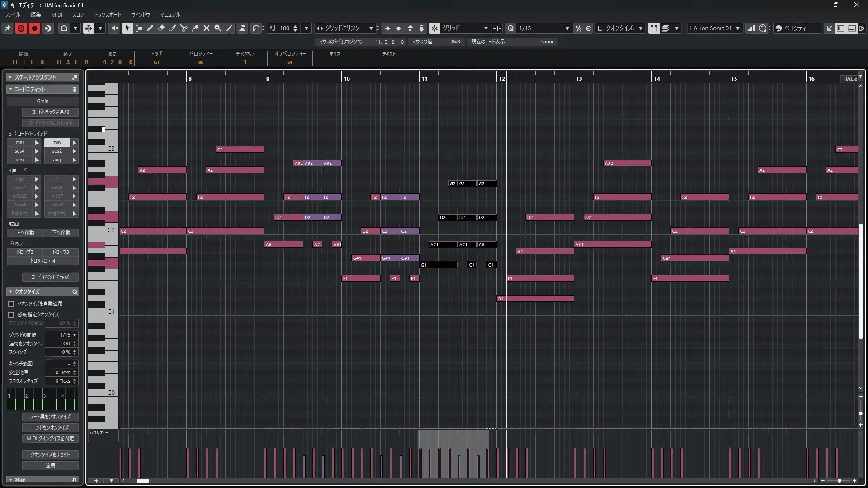Screen dimensions: 868x488
Task: Click the horizontal zoom slider handle
Action: 839,481
